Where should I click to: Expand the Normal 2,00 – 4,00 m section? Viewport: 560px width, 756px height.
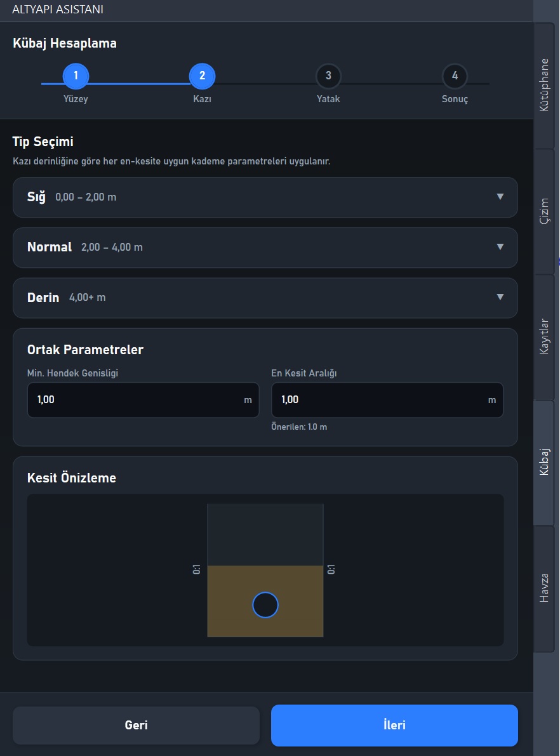[x=265, y=248]
